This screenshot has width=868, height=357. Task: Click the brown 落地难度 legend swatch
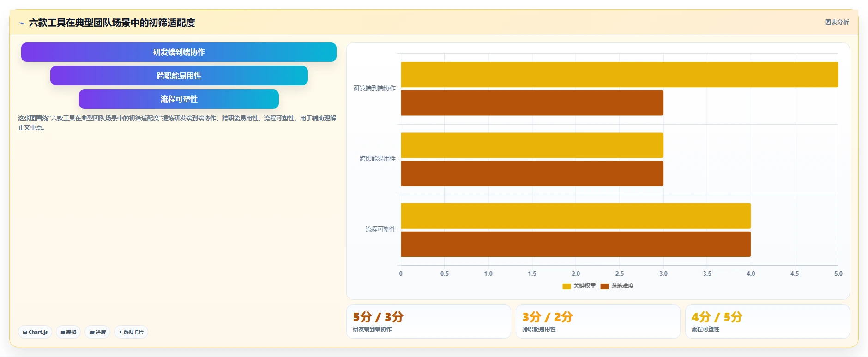[604, 286]
